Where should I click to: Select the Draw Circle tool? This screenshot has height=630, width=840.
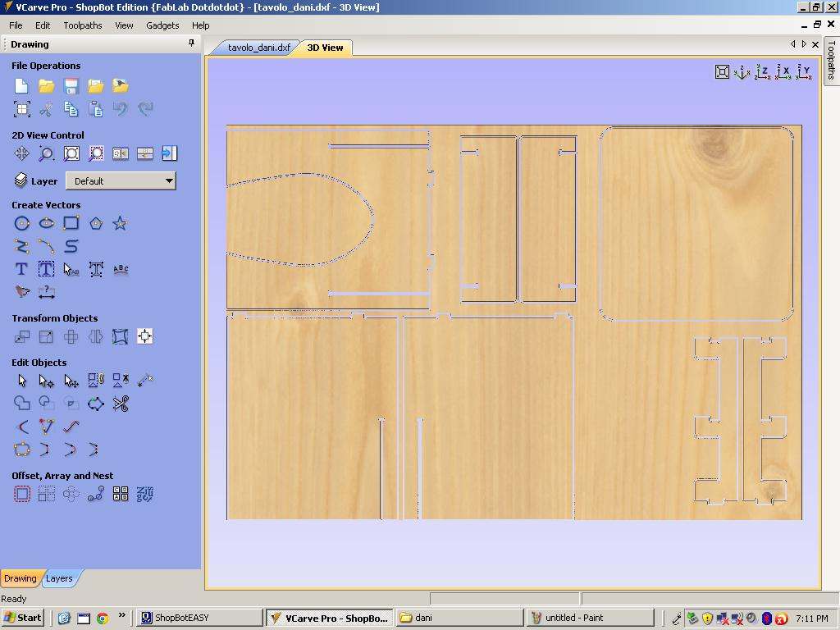click(22, 223)
